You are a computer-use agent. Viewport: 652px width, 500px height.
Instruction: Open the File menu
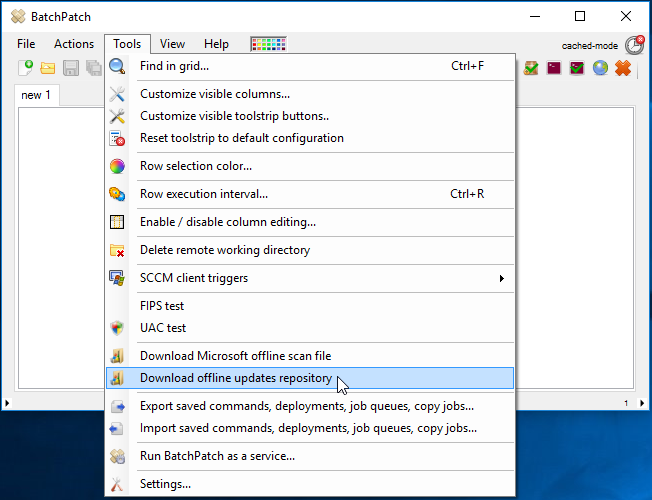(26, 44)
